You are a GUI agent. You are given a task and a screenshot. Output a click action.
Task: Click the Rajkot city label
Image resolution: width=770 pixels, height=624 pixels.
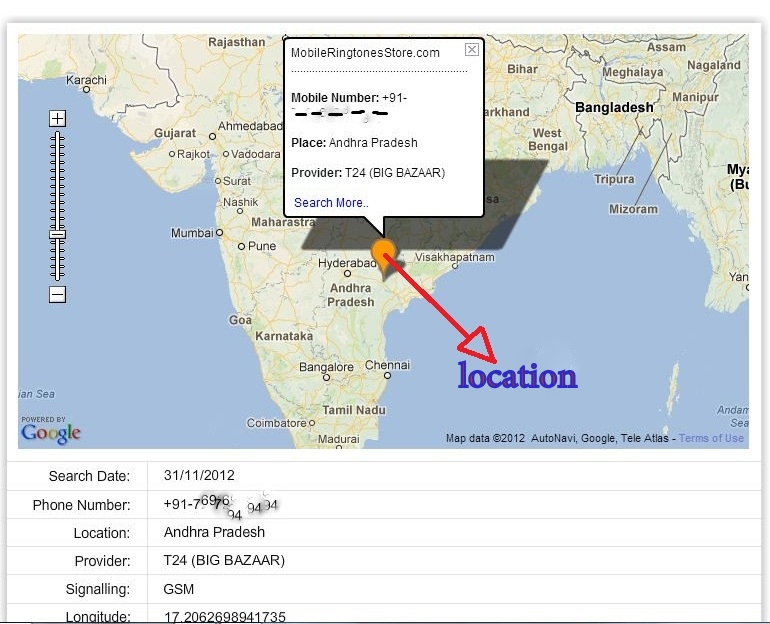[x=193, y=154]
